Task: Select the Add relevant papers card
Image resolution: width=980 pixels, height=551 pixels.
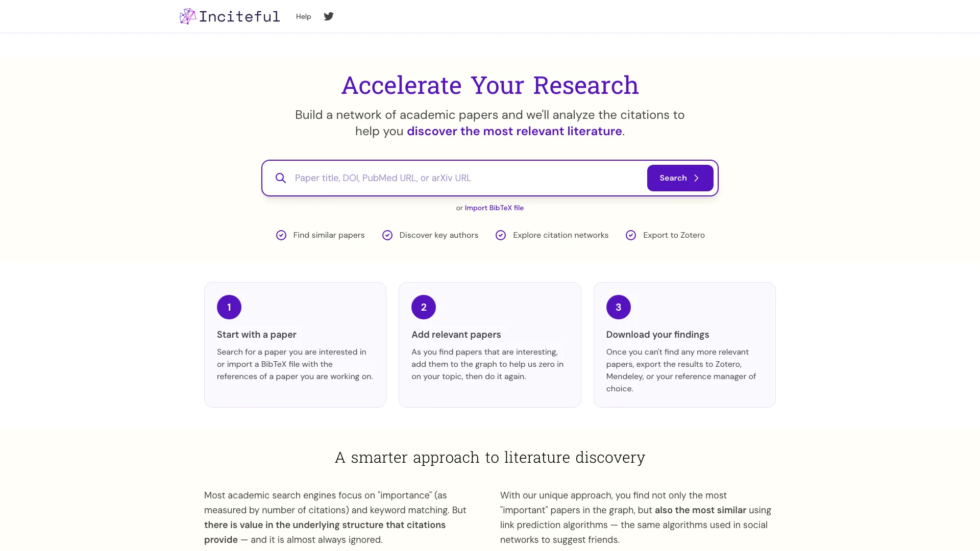Action: (x=490, y=345)
